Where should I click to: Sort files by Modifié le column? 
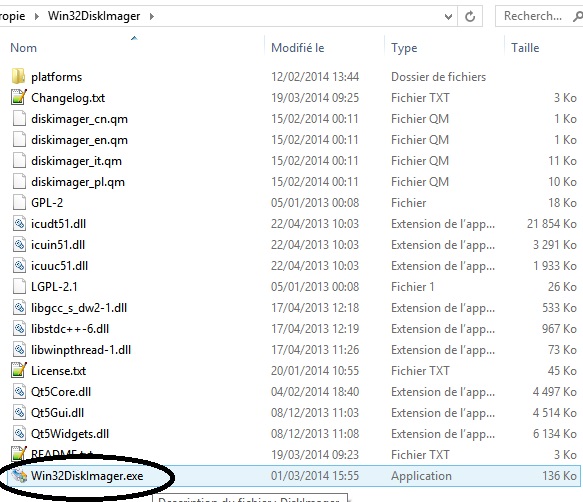[x=297, y=48]
